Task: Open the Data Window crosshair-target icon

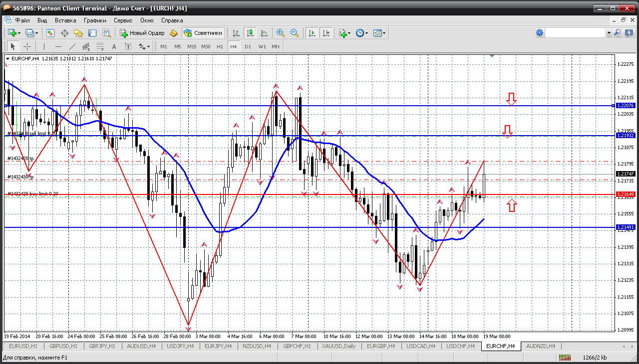Action: tap(64, 33)
